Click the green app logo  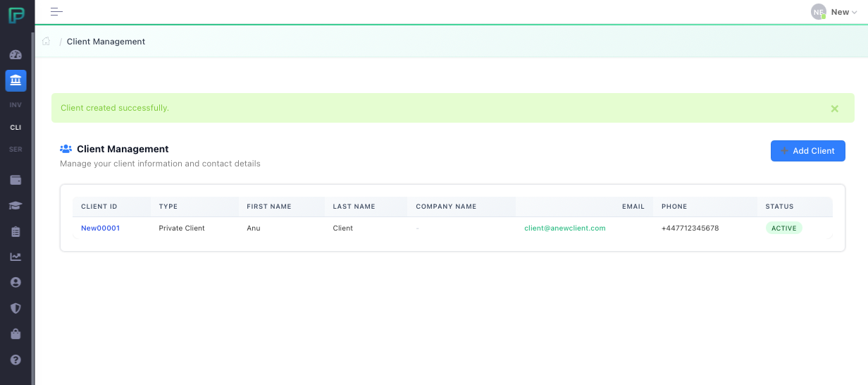16,15
